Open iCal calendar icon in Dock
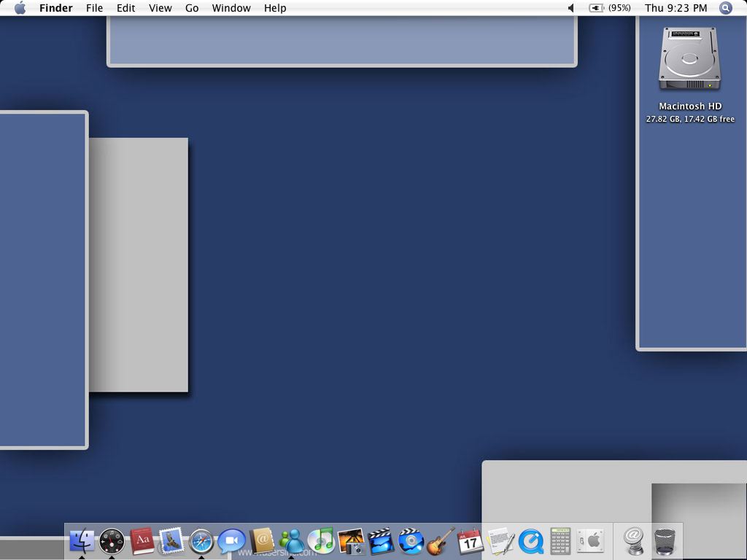Viewport: 747px width, 560px height. [x=471, y=542]
